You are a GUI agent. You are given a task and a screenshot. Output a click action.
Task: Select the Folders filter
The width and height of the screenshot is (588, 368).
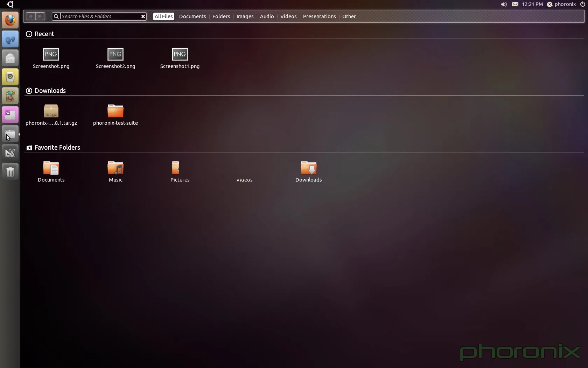click(x=221, y=16)
